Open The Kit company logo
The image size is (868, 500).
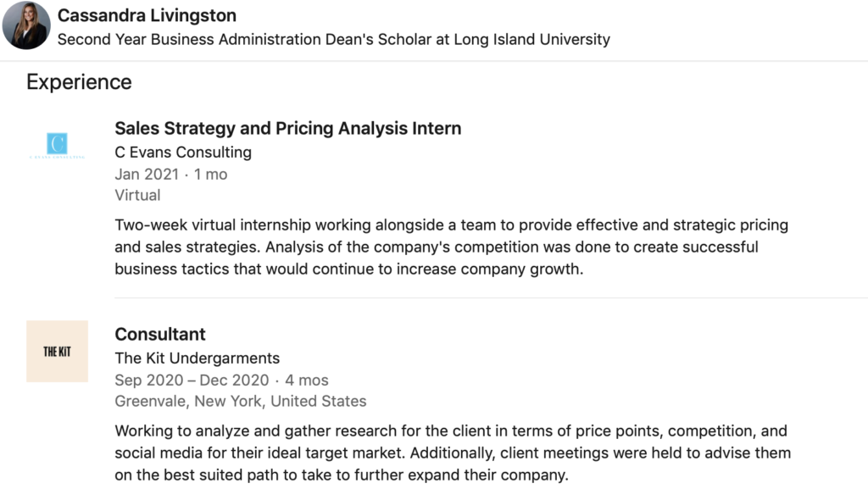[x=57, y=351]
